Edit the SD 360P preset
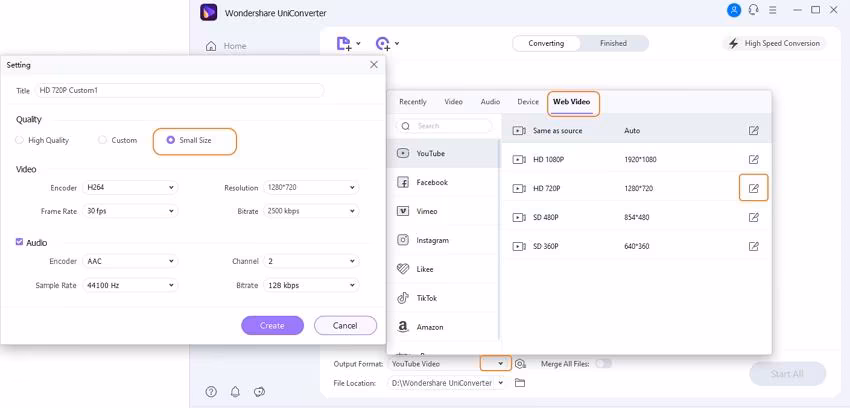This screenshot has width=850, height=408. point(754,246)
